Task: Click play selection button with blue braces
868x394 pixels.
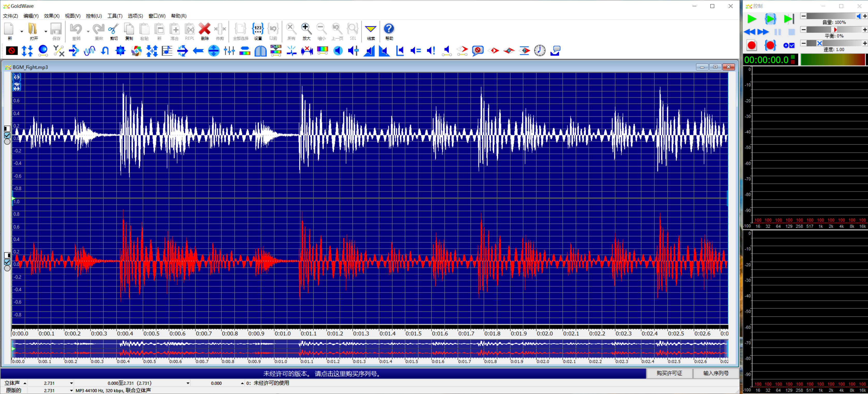Action: point(770,19)
